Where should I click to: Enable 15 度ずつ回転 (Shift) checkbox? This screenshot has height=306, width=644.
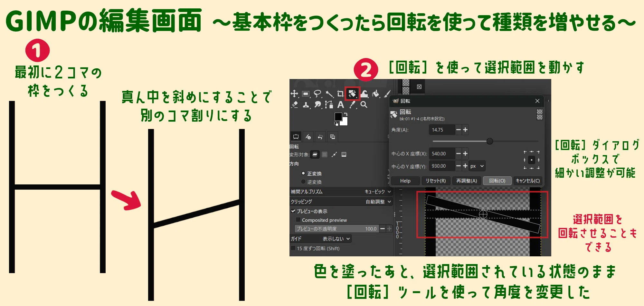293,248
